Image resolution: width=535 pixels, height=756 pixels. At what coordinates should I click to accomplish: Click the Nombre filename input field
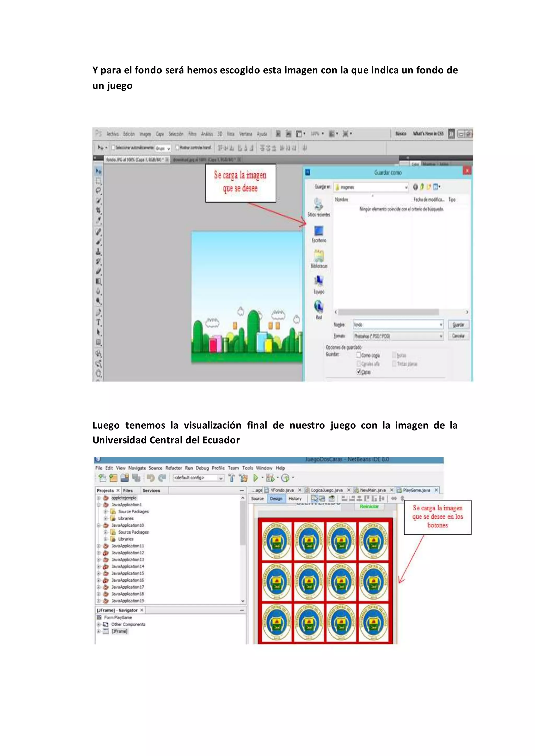[x=395, y=325]
